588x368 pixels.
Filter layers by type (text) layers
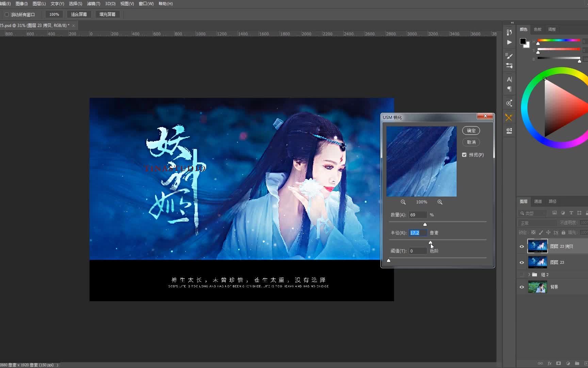pos(571,213)
